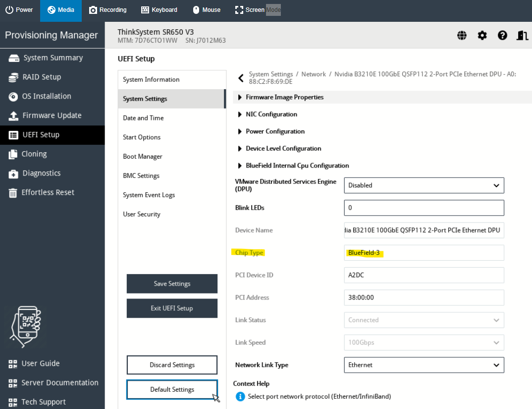Click Default Settings button
This screenshot has width=532, height=409.
pos(172,389)
